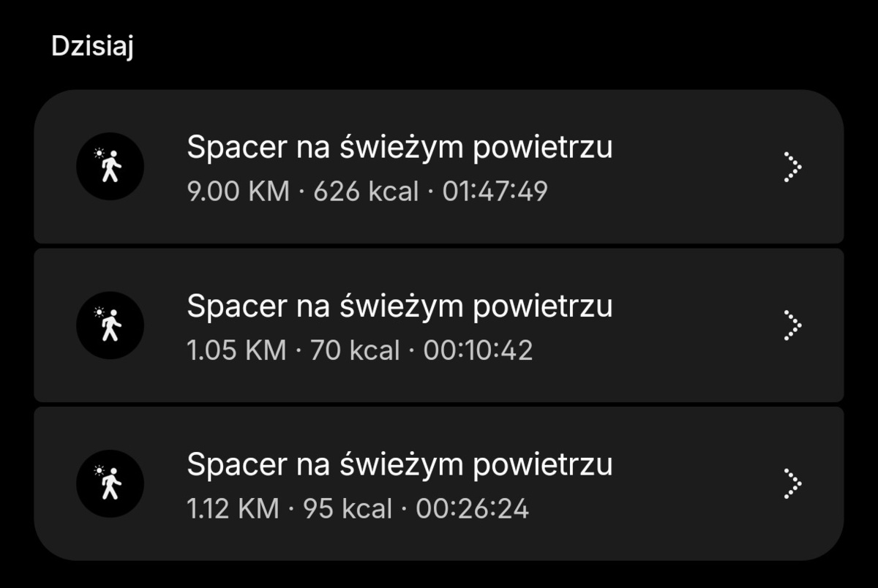
Task: Tap the chevron on the 1.12 KM walk
Action: pos(794,483)
